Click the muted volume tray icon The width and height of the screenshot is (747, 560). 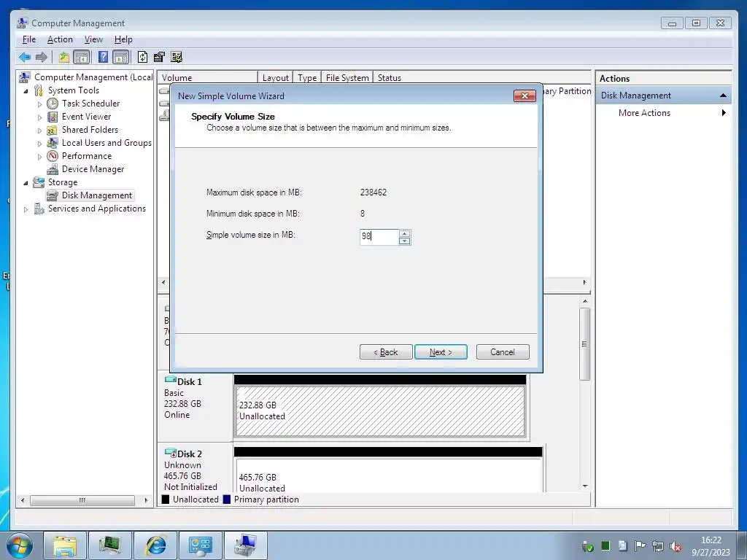pyautogui.click(x=675, y=546)
